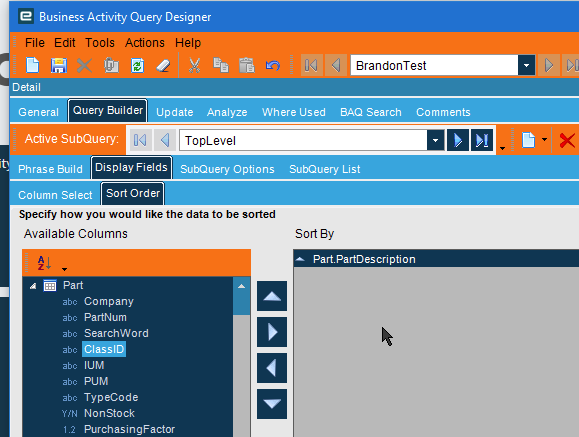The height and width of the screenshot is (437, 579).
Task: Open the sort columns dropdown arrow
Action: click(x=64, y=269)
